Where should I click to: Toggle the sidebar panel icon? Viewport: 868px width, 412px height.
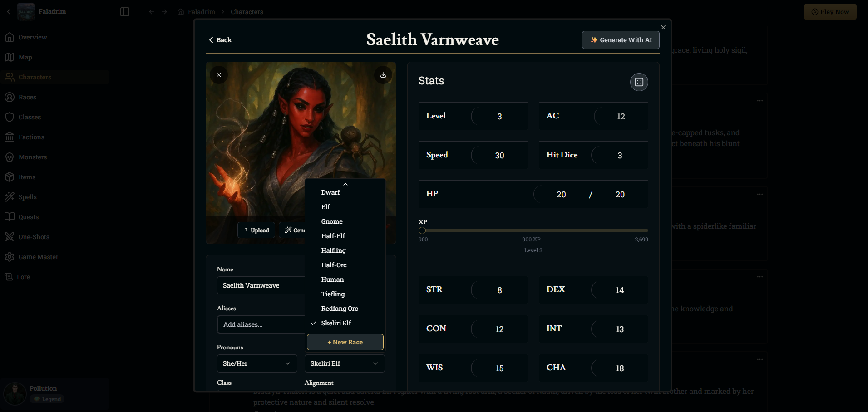click(x=125, y=12)
